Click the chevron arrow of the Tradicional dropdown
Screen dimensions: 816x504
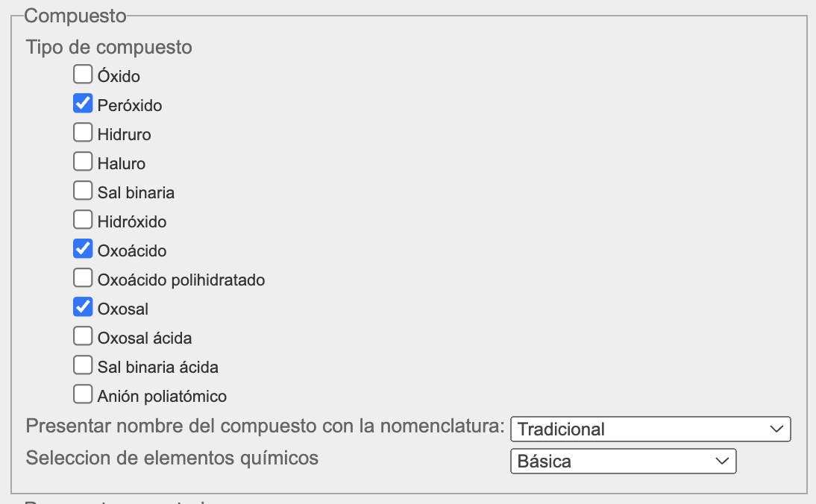point(776,429)
